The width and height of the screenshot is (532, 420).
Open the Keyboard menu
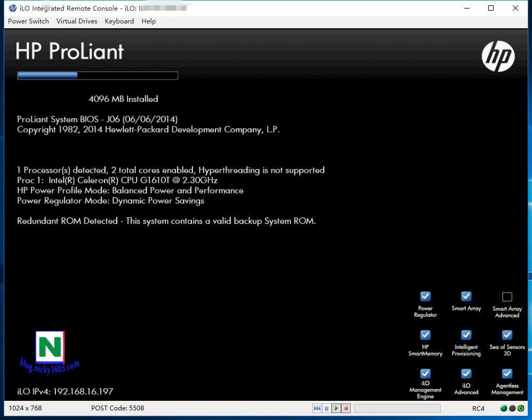click(x=119, y=21)
